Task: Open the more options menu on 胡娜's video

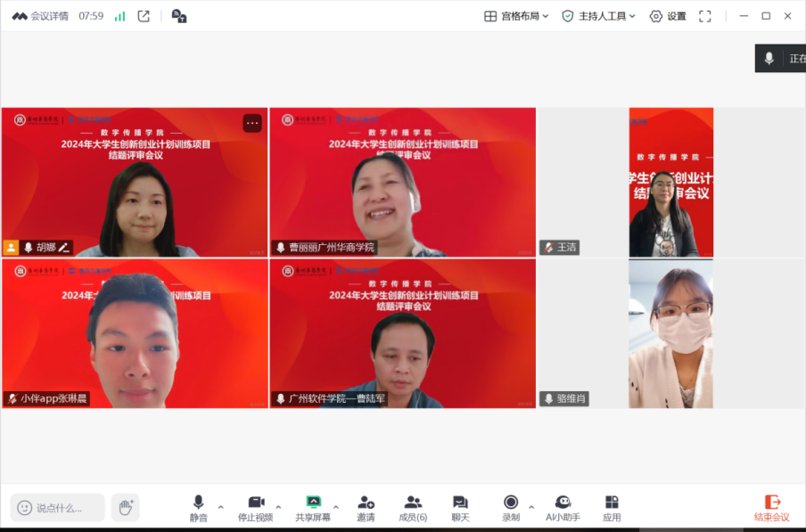Action: pyautogui.click(x=252, y=123)
